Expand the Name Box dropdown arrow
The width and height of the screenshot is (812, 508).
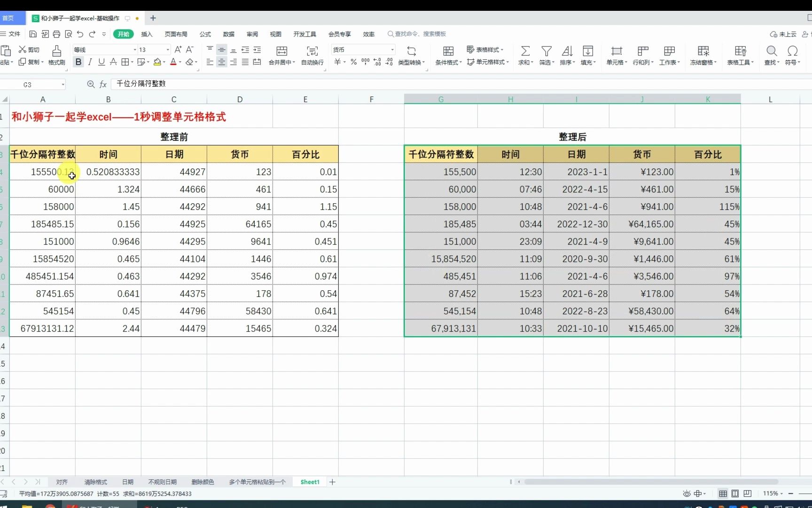point(63,85)
